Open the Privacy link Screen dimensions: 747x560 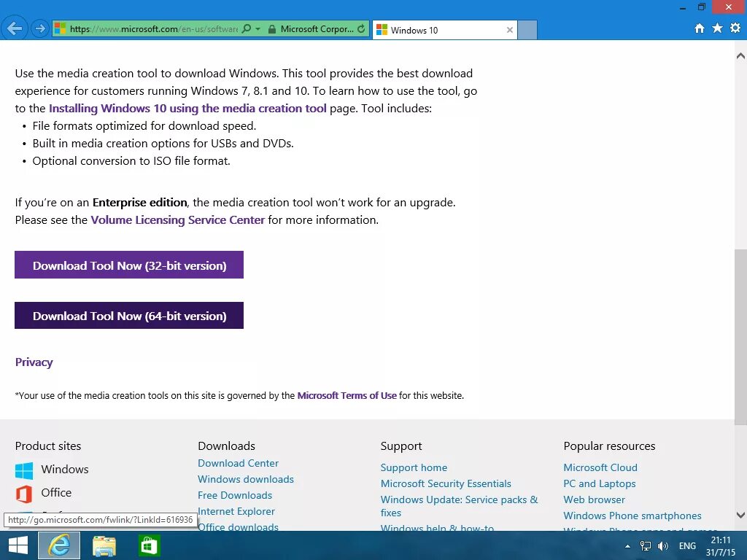coord(34,362)
